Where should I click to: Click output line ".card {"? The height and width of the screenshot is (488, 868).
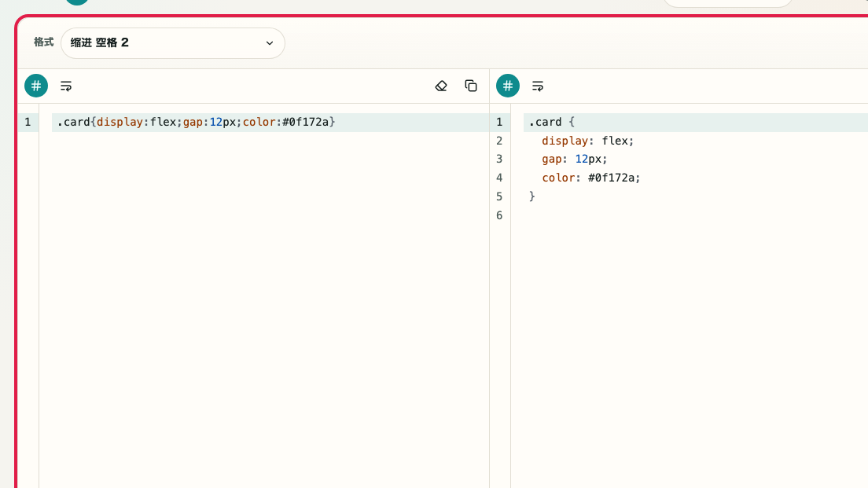click(x=552, y=123)
